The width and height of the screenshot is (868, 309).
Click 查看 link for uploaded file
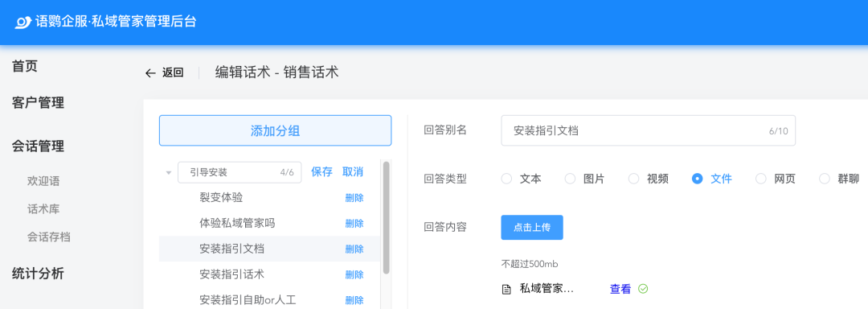(x=620, y=289)
